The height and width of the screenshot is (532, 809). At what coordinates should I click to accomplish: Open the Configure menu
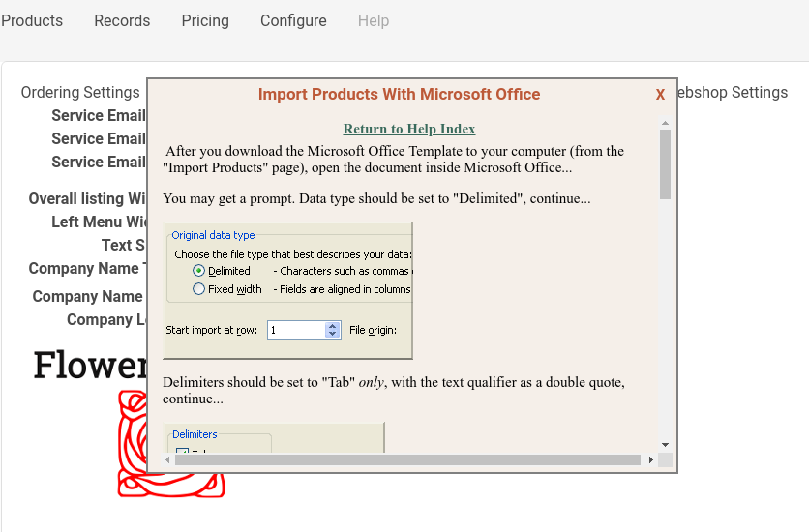(x=293, y=20)
